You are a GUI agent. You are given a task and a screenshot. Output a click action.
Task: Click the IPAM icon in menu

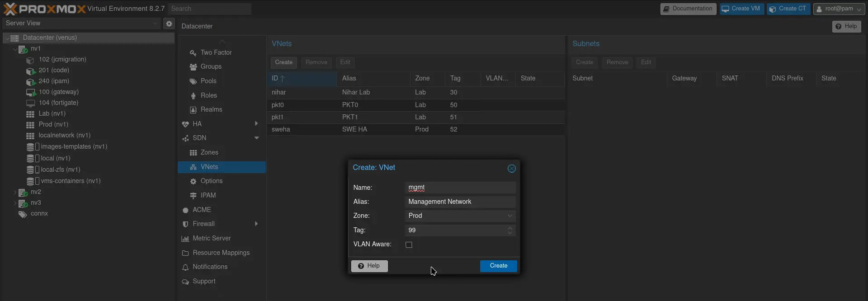[193, 196]
